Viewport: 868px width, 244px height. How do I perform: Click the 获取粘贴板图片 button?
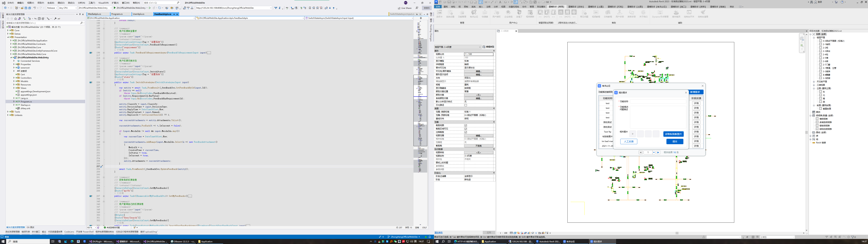point(673,134)
